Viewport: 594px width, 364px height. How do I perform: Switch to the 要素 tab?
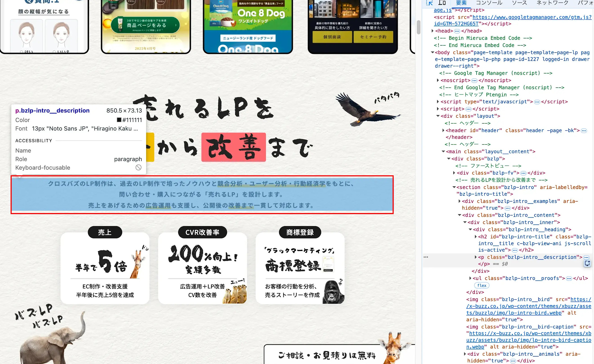(x=461, y=3)
